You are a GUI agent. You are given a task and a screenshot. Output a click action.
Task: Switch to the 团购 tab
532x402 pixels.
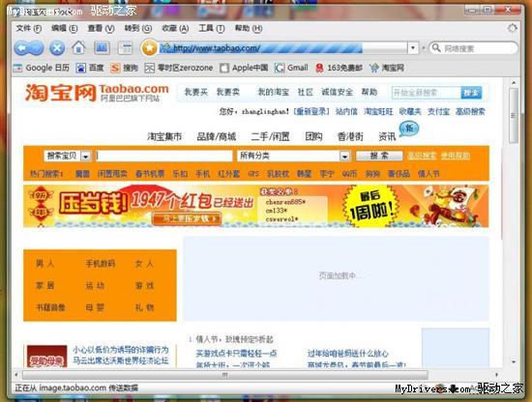pos(313,136)
